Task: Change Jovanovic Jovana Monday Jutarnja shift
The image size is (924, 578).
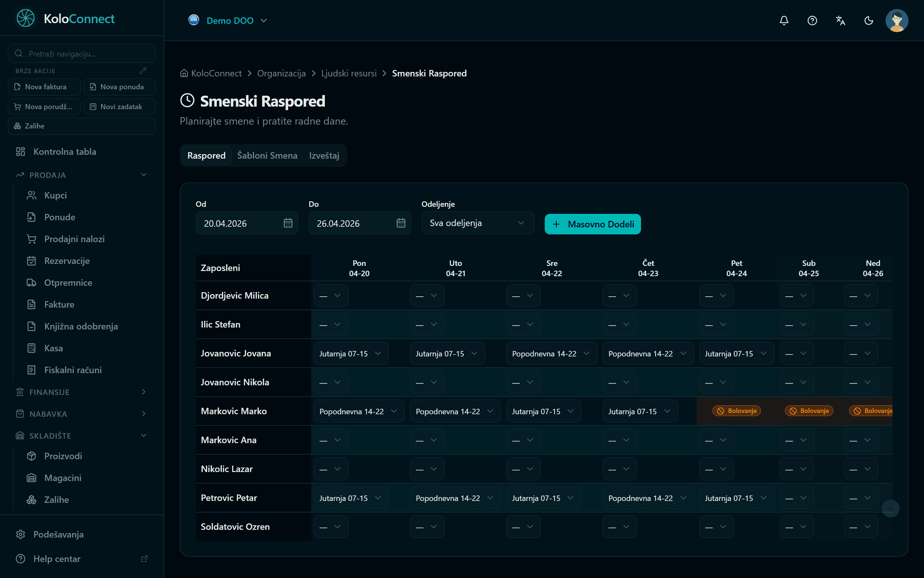Action: coord(351,353)
